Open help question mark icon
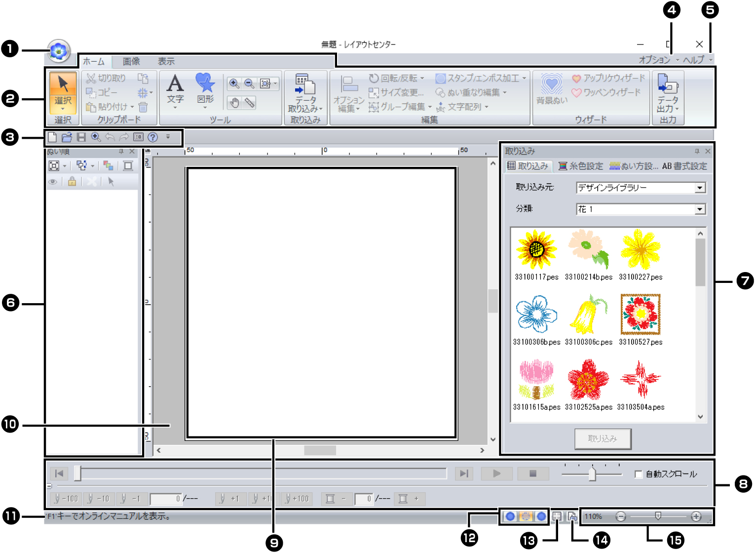This screenshot has height=553, width=756. (153, 137)
